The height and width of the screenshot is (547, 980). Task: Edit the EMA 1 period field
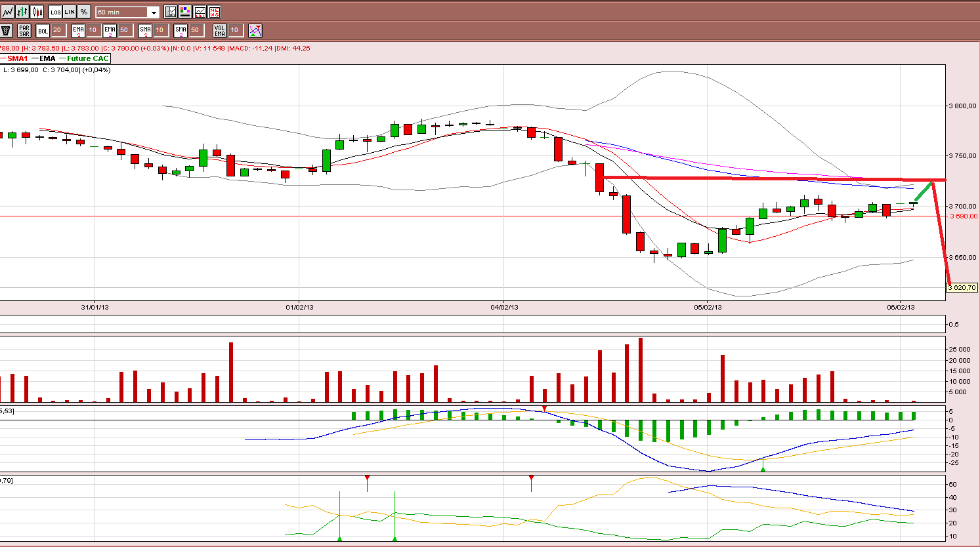pos(93,30)
